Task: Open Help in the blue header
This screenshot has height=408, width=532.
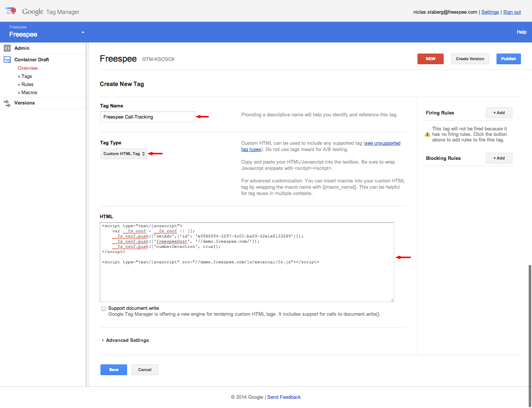Action: tap(521, 32)
